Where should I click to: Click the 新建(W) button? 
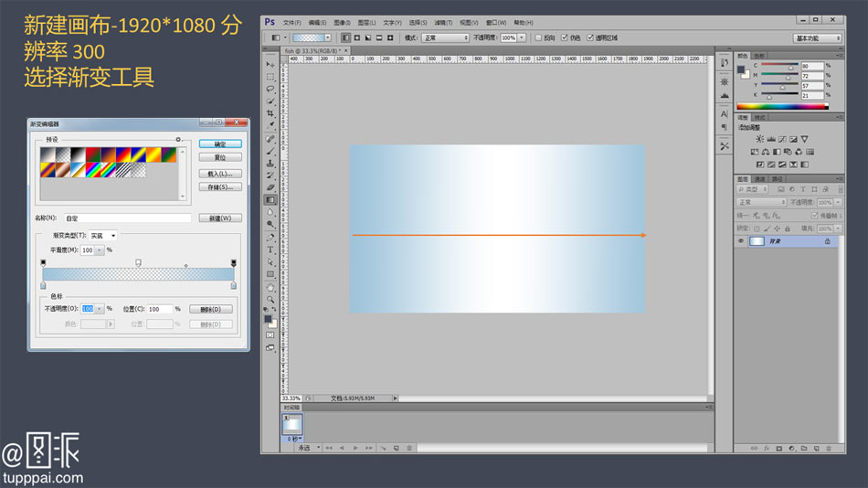click(220, 218)
